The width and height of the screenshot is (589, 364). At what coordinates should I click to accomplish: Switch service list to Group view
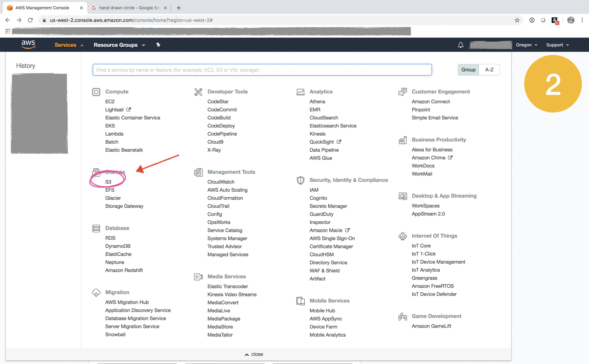coord(468,70)
